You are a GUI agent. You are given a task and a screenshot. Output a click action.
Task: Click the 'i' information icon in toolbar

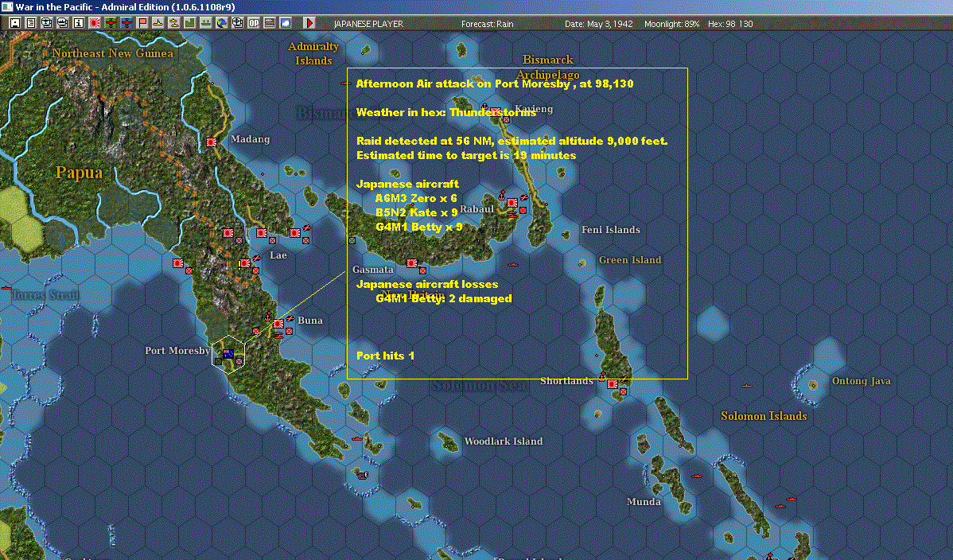click(x=79, y=23)
